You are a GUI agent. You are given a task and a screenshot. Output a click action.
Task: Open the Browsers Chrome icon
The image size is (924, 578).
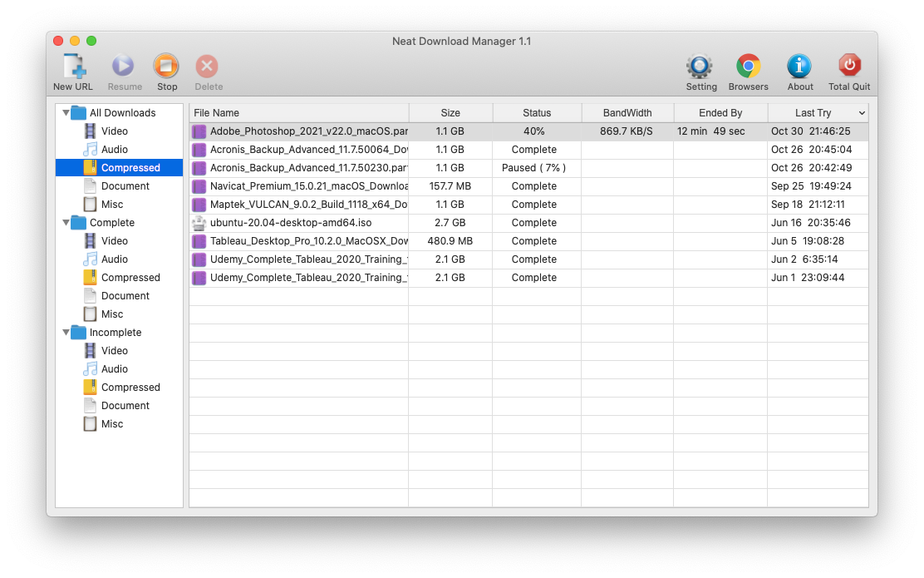(748, 67)
